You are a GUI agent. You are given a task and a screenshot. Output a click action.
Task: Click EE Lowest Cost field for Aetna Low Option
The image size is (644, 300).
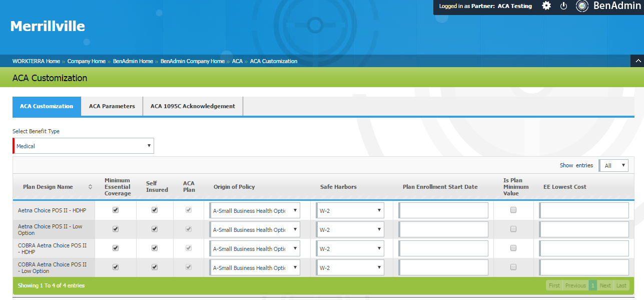tap(584, 230)
